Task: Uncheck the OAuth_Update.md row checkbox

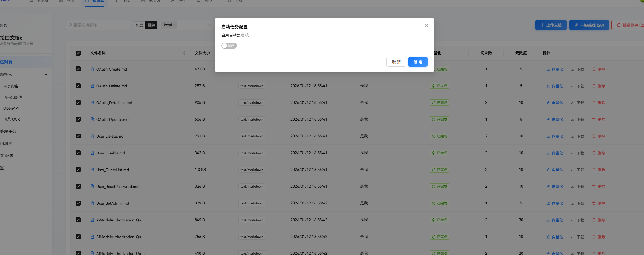Action: click(x=78, y=119)
